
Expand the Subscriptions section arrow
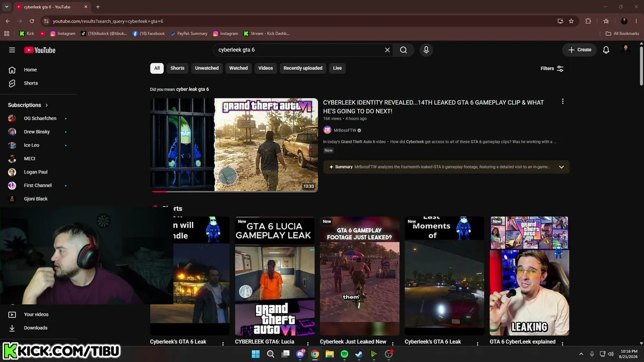click(x=47, y=105)
